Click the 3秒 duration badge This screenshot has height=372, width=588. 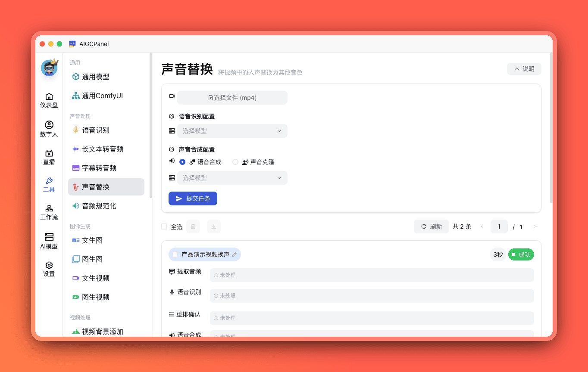pos(498,254)
